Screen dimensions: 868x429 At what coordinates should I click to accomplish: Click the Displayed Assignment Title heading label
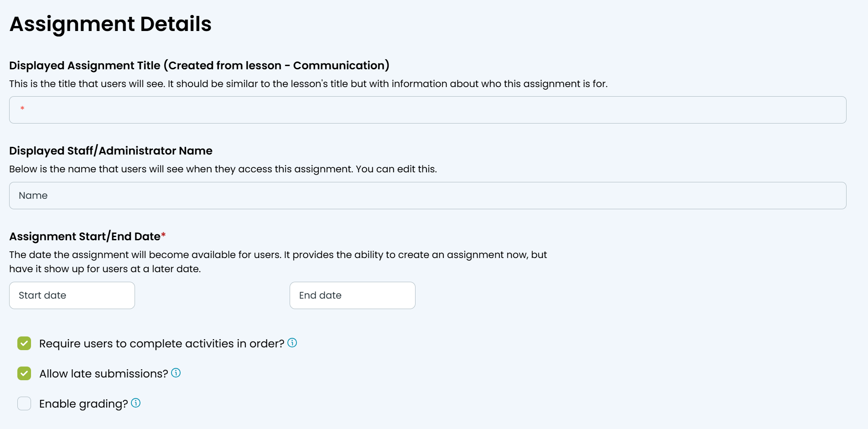coord(199,66)
